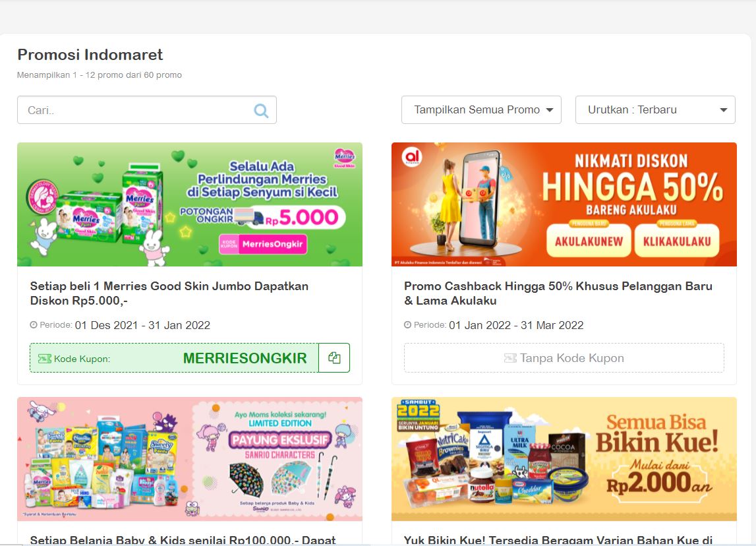Click the Tanpa Kode Kupon box
Viewport: 756px width, 546px height.
pos(564,358)
